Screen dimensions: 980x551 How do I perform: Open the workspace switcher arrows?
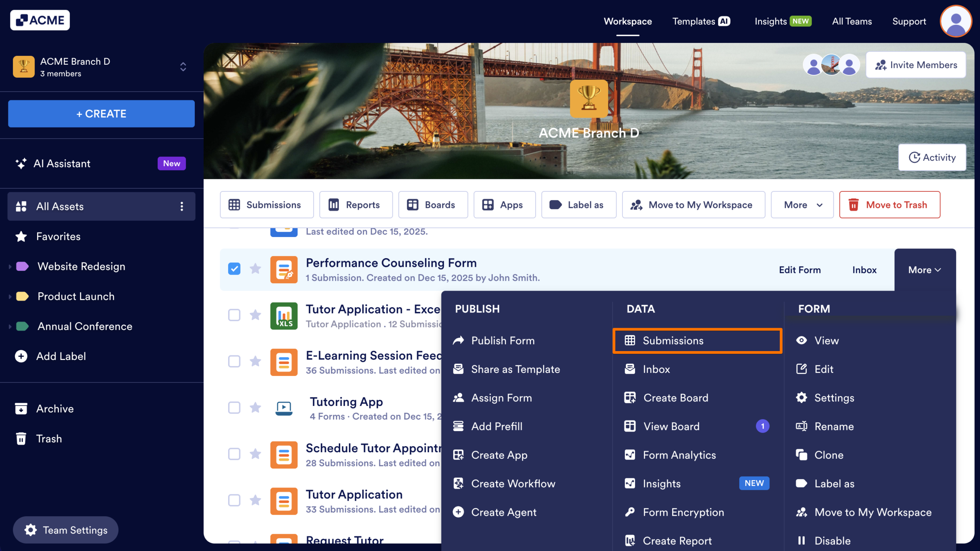[183, 67]
